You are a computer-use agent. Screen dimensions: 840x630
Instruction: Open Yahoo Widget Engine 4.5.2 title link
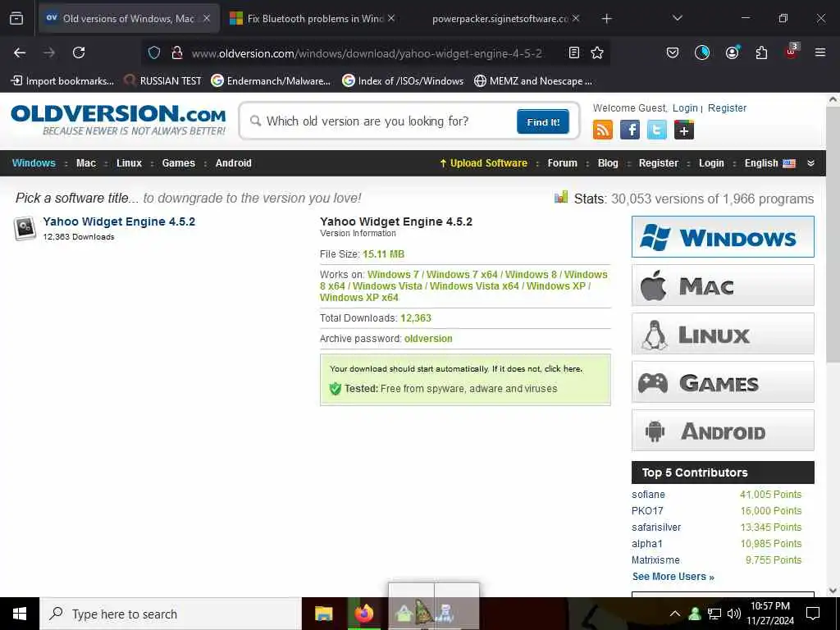[119, 221]
